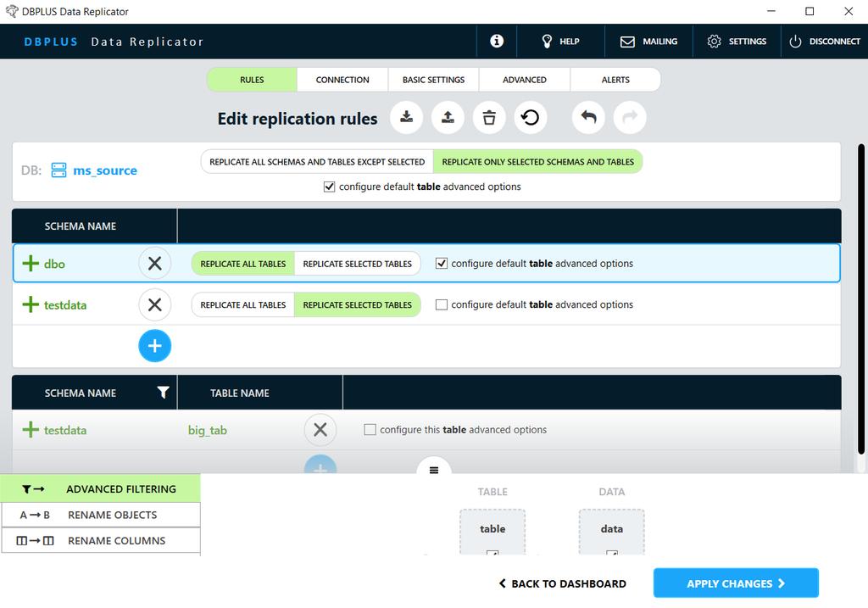Screen dimensions: 868x608
Task: Click the greyed redo arrow icon
Action: 630,117
